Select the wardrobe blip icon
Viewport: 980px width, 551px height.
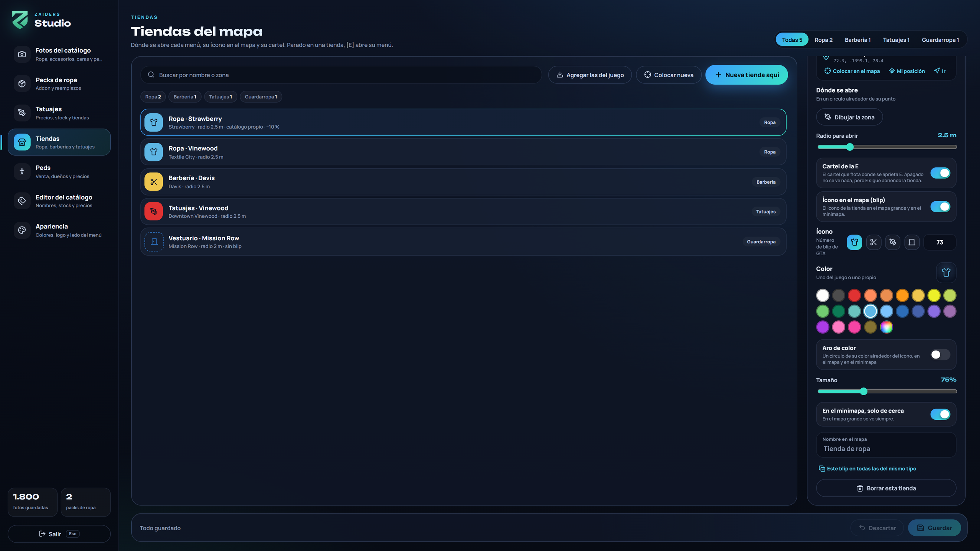click(x=912, y=242)
